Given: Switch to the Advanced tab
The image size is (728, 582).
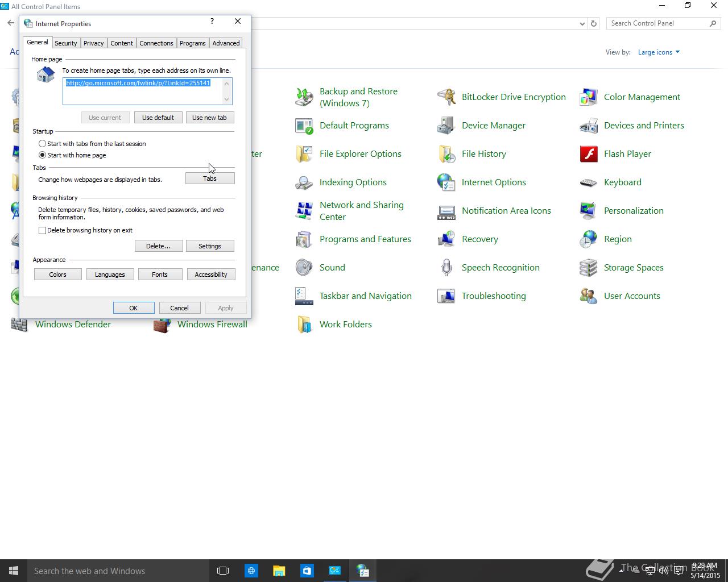Looking at the screenshot, I should click(226, 43).
